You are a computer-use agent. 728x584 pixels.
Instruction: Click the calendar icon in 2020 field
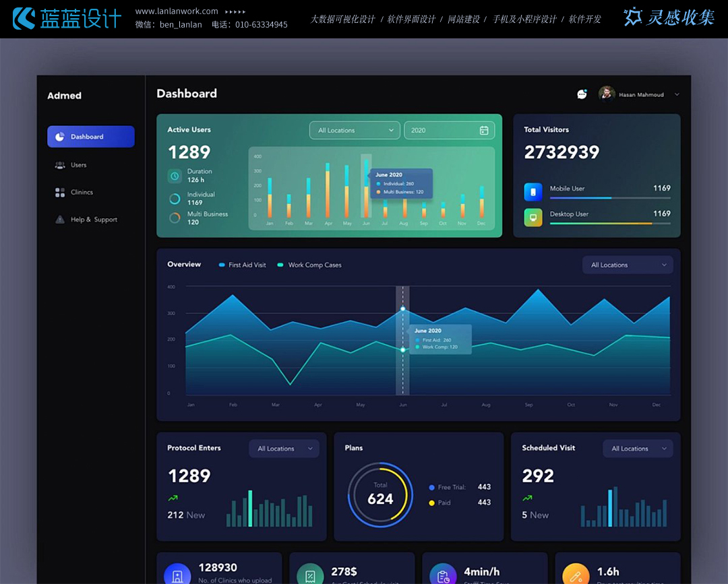pos(484,131)
